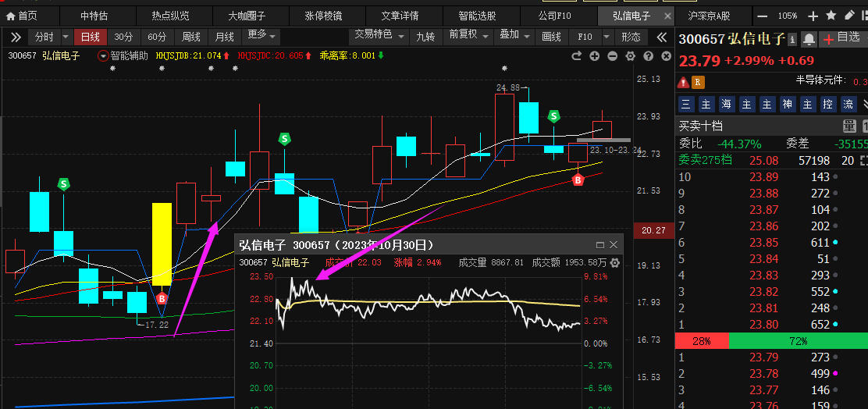868x409 pixels.
Task: Open the chart help question icon
Action: click(648, 56)
